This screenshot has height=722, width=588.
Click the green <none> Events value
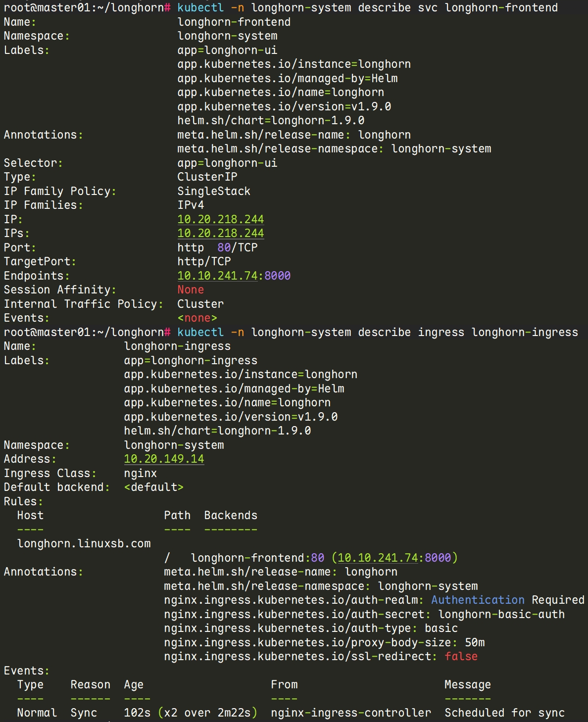[x=197, y=318]
